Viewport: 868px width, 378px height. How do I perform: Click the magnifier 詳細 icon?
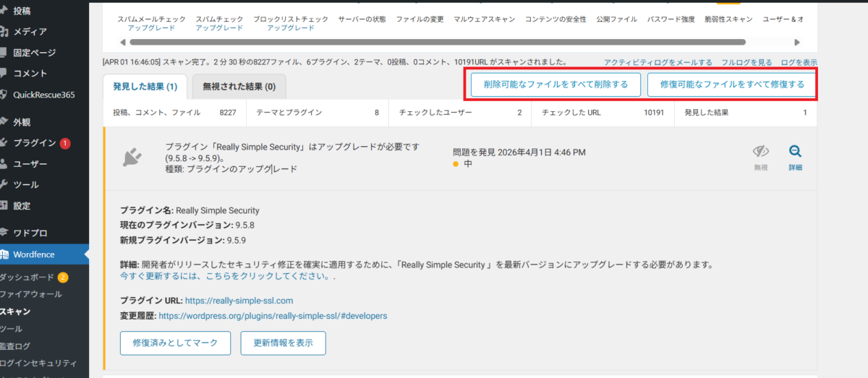tap(795, 152)
